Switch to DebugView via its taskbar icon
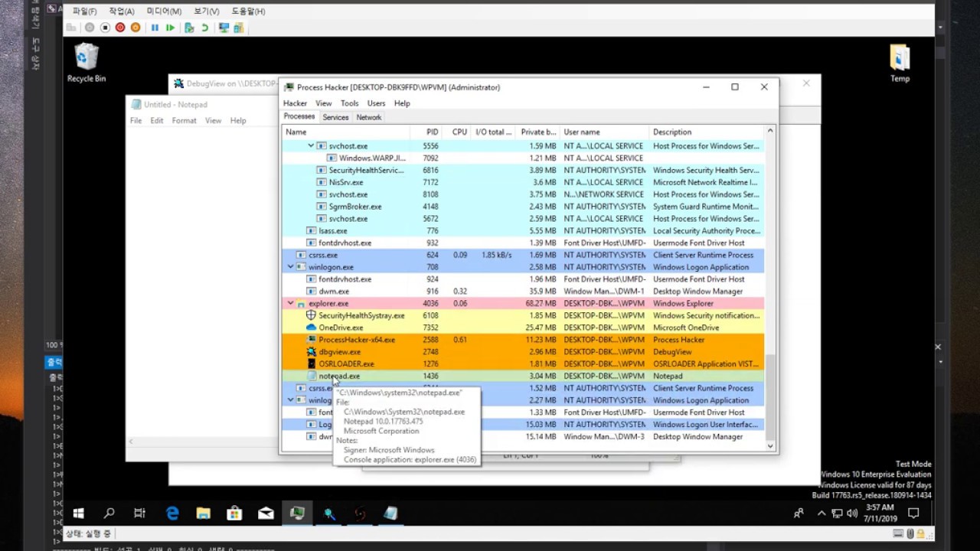980x551 pixels. click(329, 514)
